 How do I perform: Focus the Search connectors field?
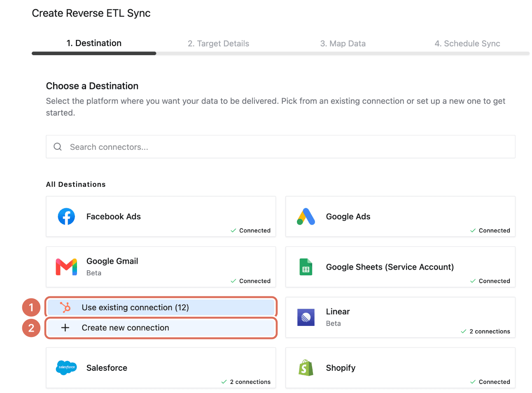(x=280, y=147)
